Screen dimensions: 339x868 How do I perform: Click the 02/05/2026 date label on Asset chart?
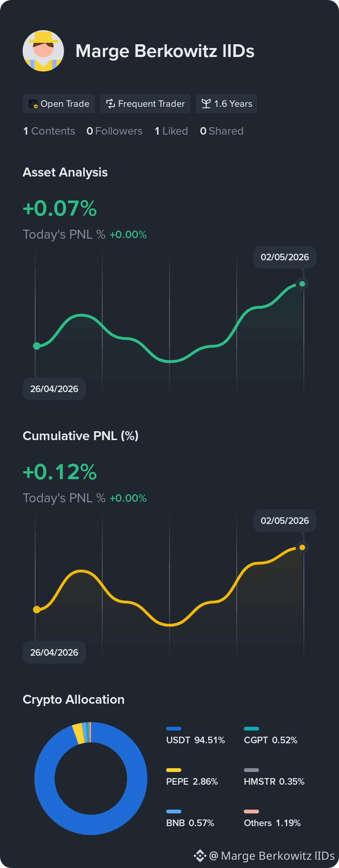285,257
